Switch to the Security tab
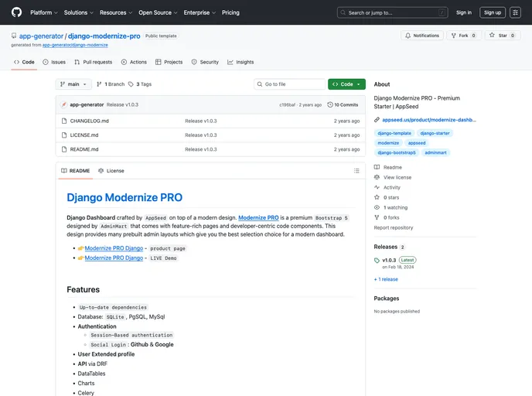The height and width of the screenshot is (396, 532). tap(205, 62)
